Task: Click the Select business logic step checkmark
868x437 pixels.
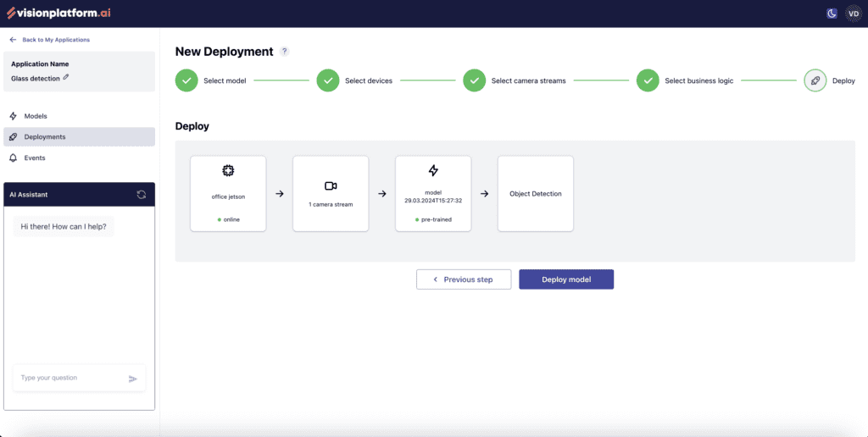Action: [x=648, y=80]
